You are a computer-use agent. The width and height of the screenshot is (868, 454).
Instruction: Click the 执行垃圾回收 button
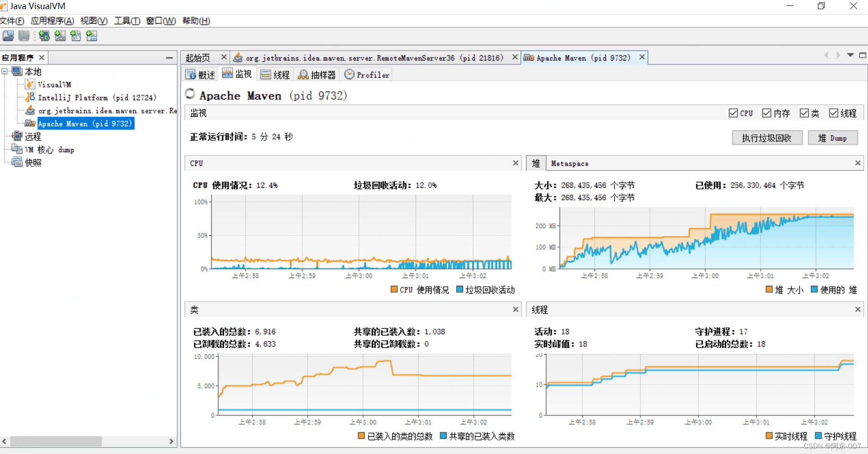pyautogui.click(x=767, y=138)
